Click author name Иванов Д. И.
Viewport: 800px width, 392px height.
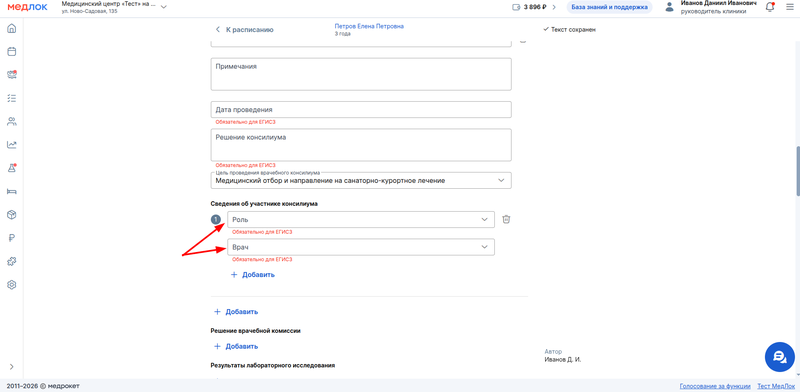563,359
